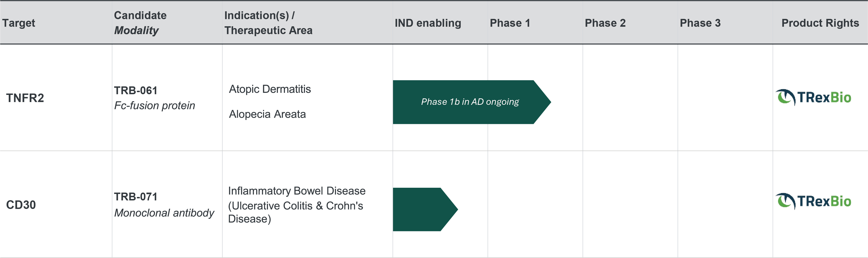Viewport: 868px width, 258px height.
Task: Click the Phase 1 column header
Action: (510, 23)
